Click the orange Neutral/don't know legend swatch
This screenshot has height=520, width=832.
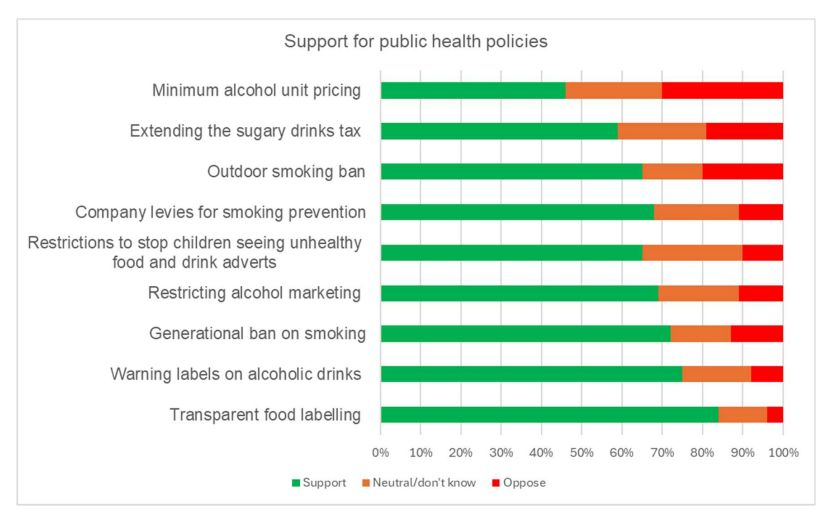click(x=366, y=483)
